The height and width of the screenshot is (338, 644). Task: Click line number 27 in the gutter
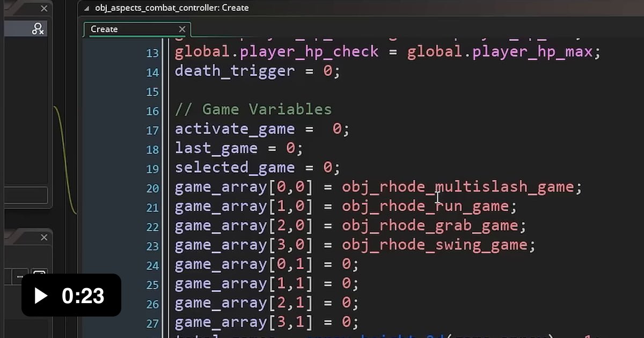tap(152, 324)
